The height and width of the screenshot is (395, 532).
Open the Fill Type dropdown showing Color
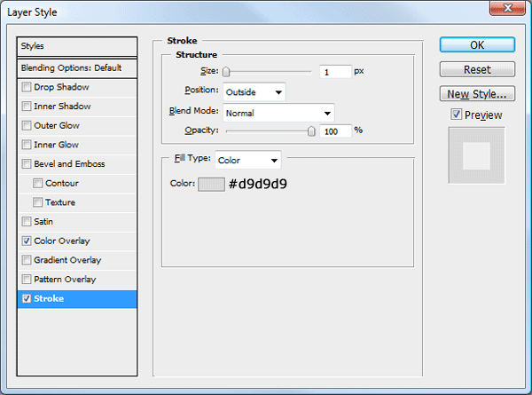click(x=248, y=160)
